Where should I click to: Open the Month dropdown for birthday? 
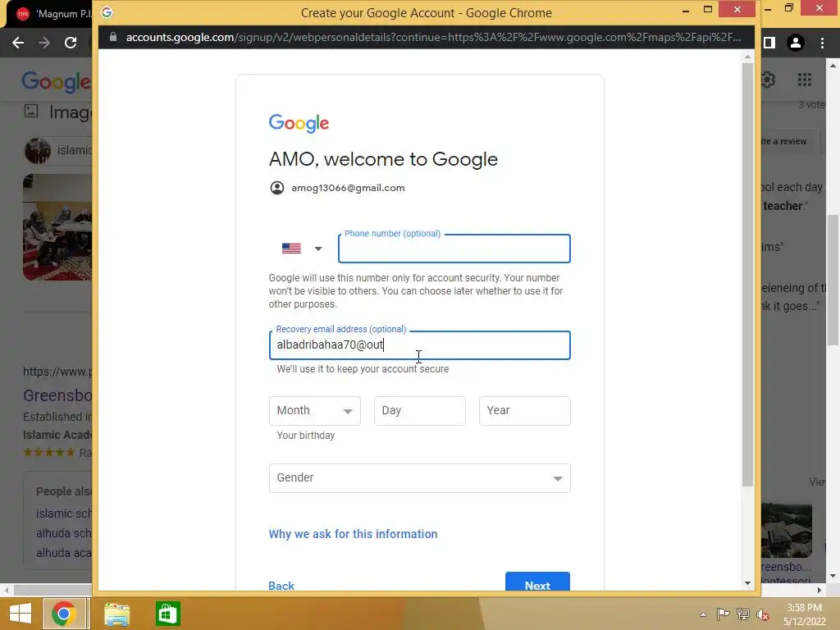pyautogui.click(x=314, y=411)
